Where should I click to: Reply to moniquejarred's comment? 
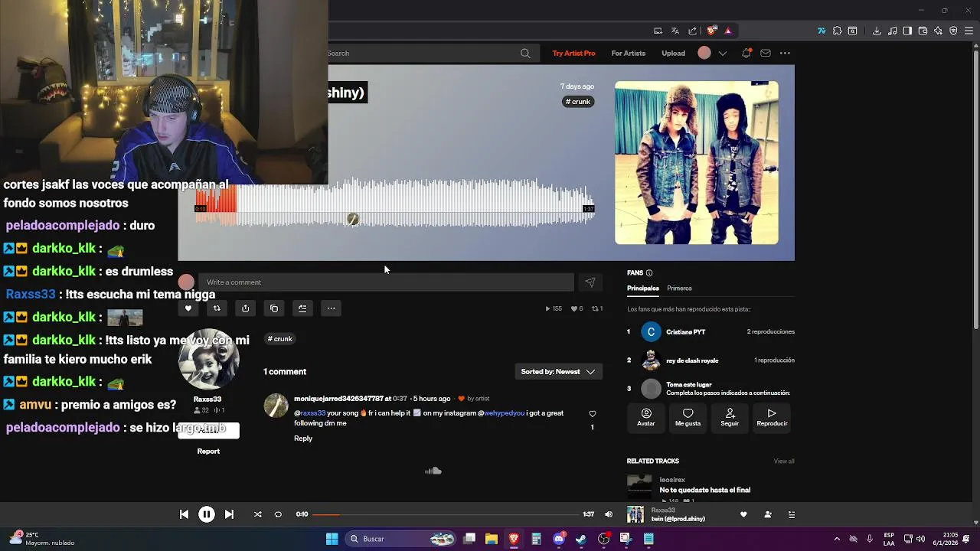pos(303,439)
